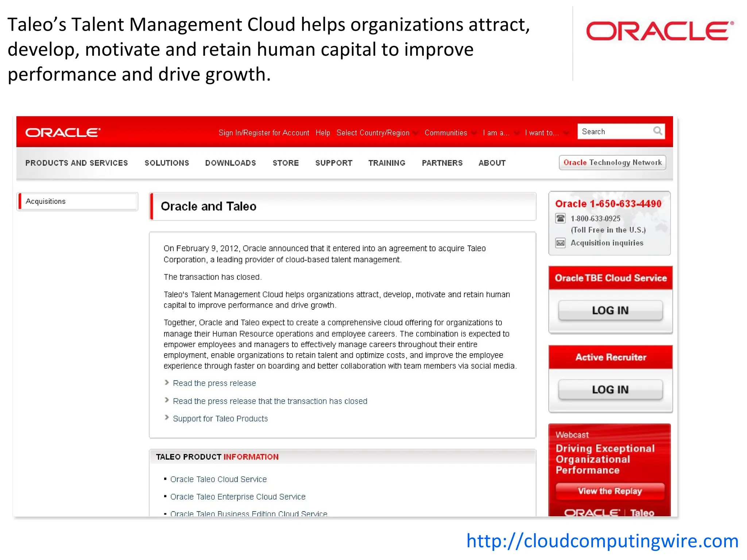This screenshot has height=560, width=747.
Task: Click the Active Recruiter panel header
Action: (611, 357)
